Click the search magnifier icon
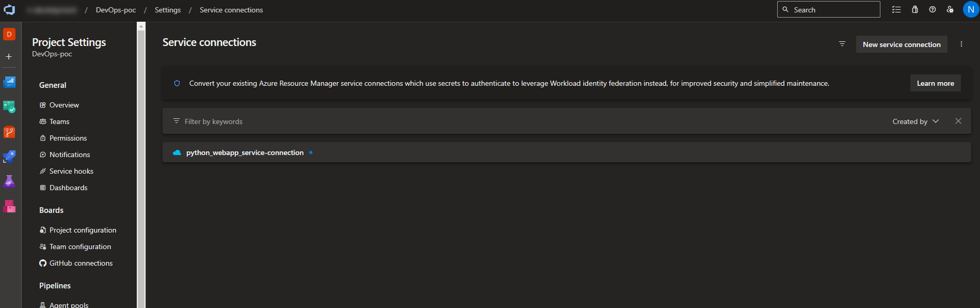The width and height of the screenshot is (980, 308). point(785,9)
